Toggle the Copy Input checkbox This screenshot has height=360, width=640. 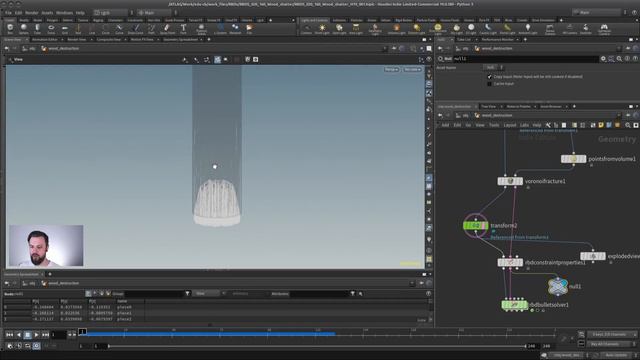pos(489,76)
